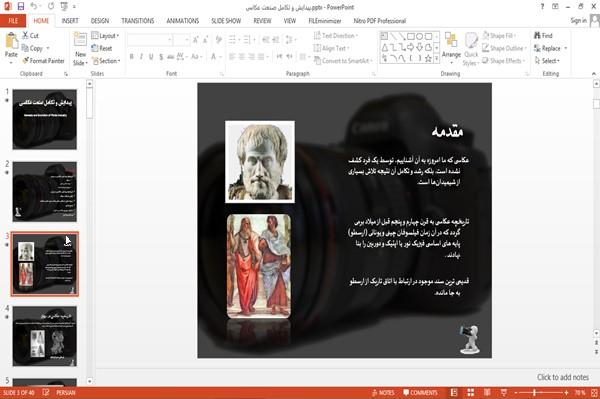The image size is (600, 399).
Task: Click the Sign in link
Action: (x=578, y=21)
